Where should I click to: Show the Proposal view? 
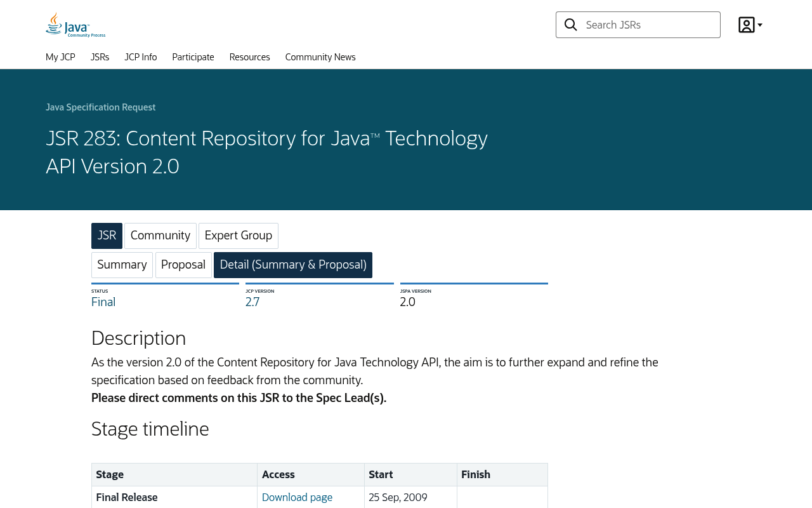click(183, 265)
